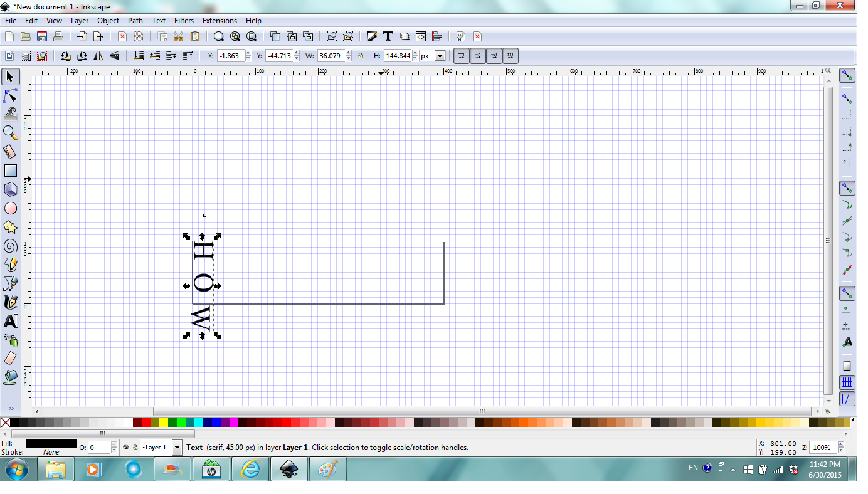Open a file with folder icon
Image resolution: width=868 pixels, height=494 pixels.
point(26,36)
